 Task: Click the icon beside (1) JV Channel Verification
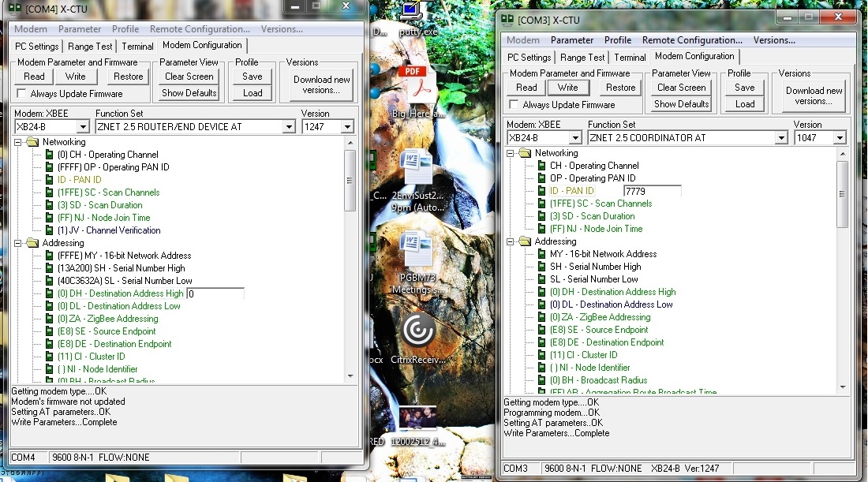(x=49, y=230)
